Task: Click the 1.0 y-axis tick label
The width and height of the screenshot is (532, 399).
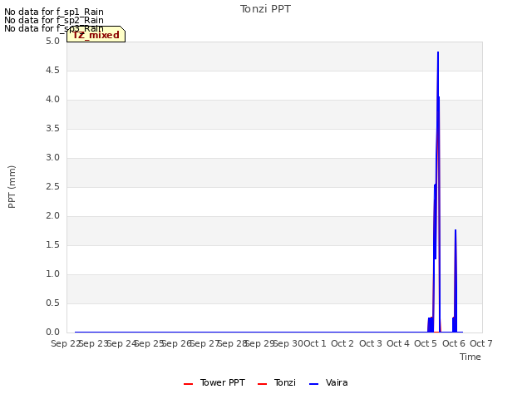Action: pyautogui.click(x=52, y=274)
